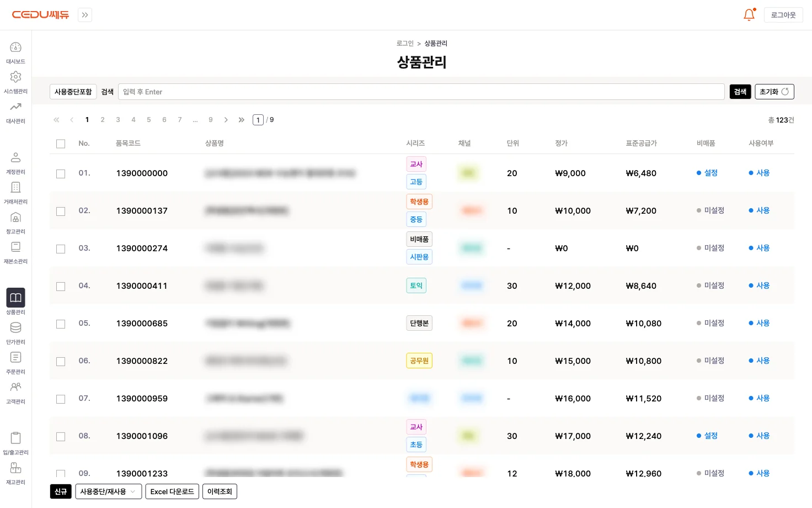
Task: Click the 로그아웃 button
Action: click(783, 15)
